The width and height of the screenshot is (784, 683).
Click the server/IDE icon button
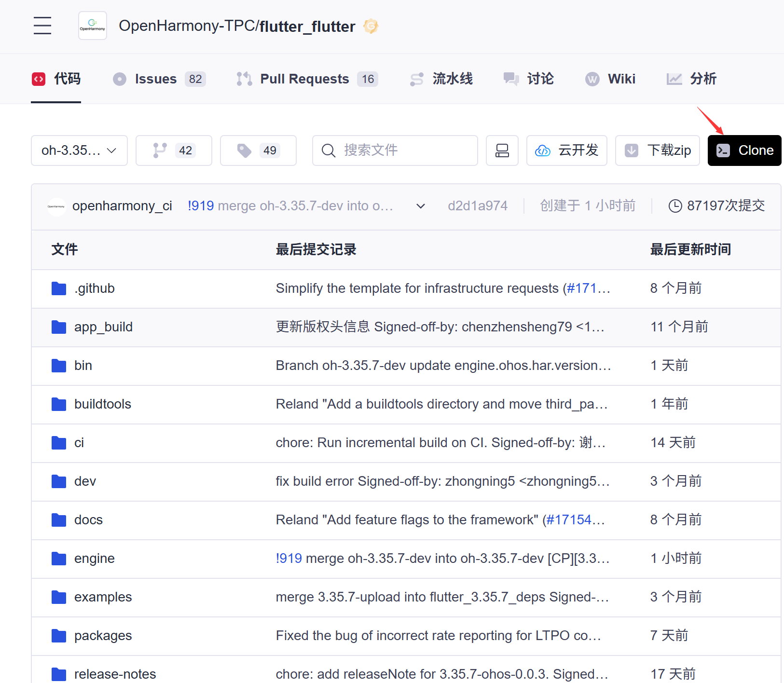tap(502, 150)
